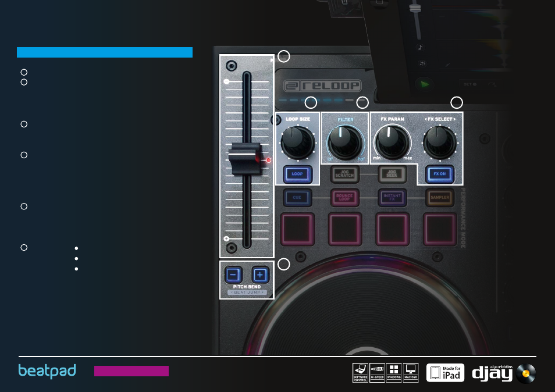Toggle the FX ON button
Image resolution: width=555 pixels, height=392 pixels.
tap(440, 174)
